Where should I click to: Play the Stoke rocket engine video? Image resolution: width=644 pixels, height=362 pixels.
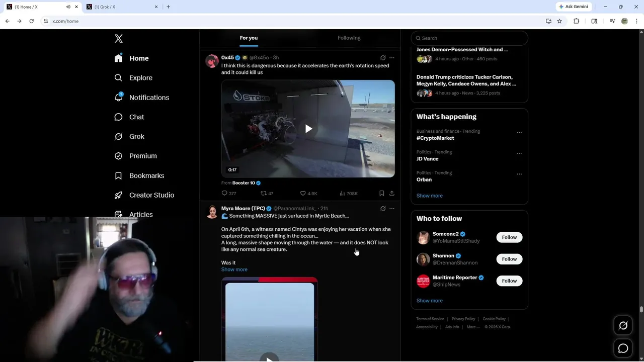pyautogui.click(x=308, y=129)
